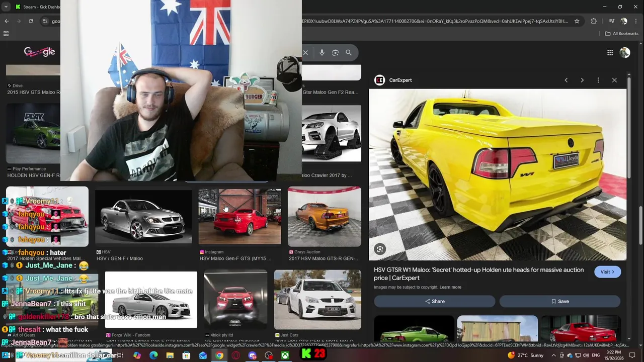This screenshot has width=644, height=362.
Task: Search inside image with the Lens overlay icon
Action: (x=380, y=249)
